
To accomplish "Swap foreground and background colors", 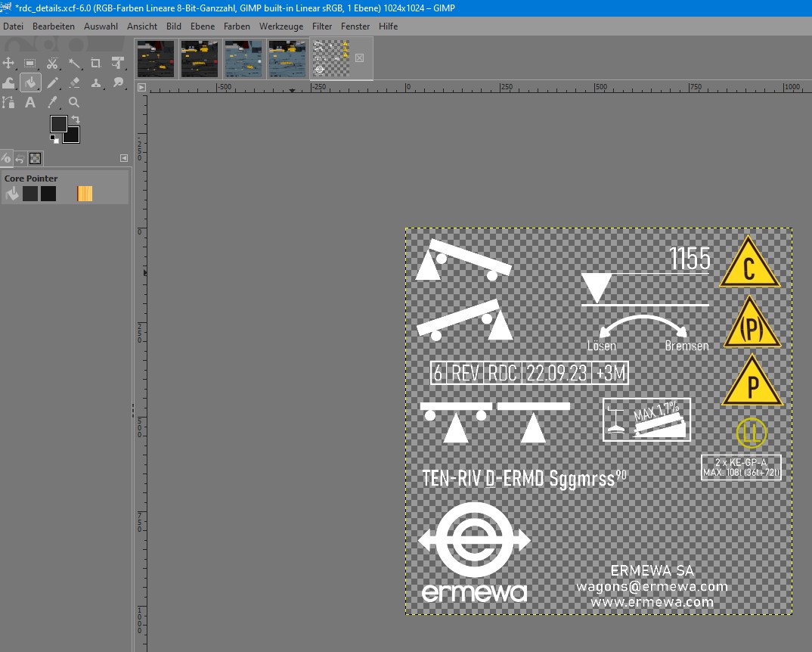I will point(76,120).
